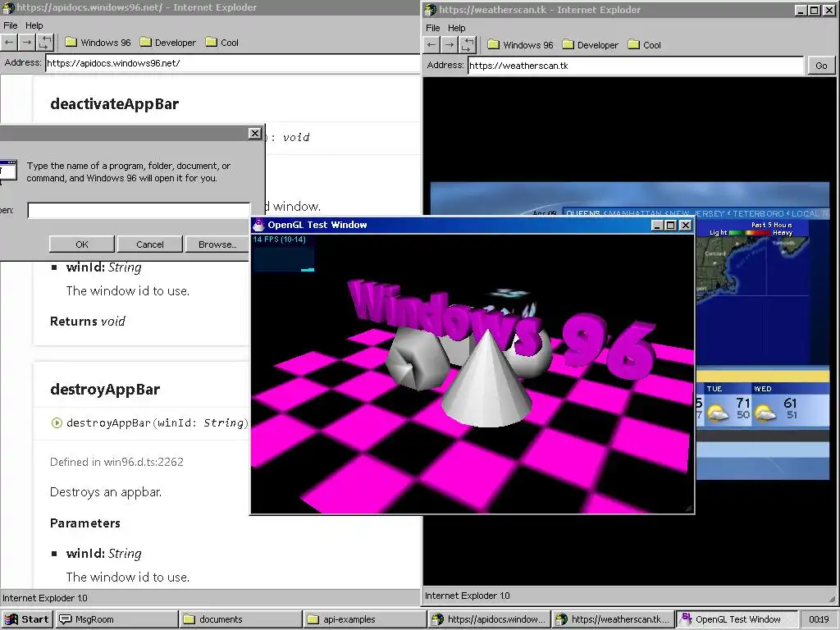Click the Run dialog Open text field
840x630 pixels.
pos(139,210)
